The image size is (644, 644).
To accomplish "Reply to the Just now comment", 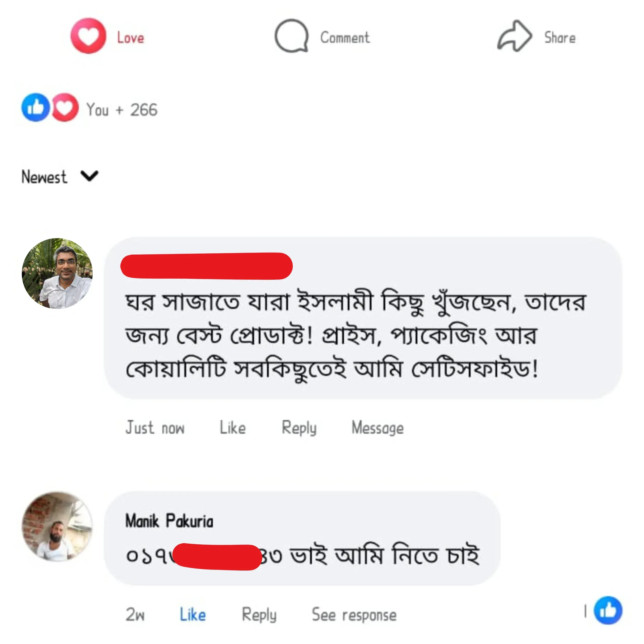I will click(299, 428).
